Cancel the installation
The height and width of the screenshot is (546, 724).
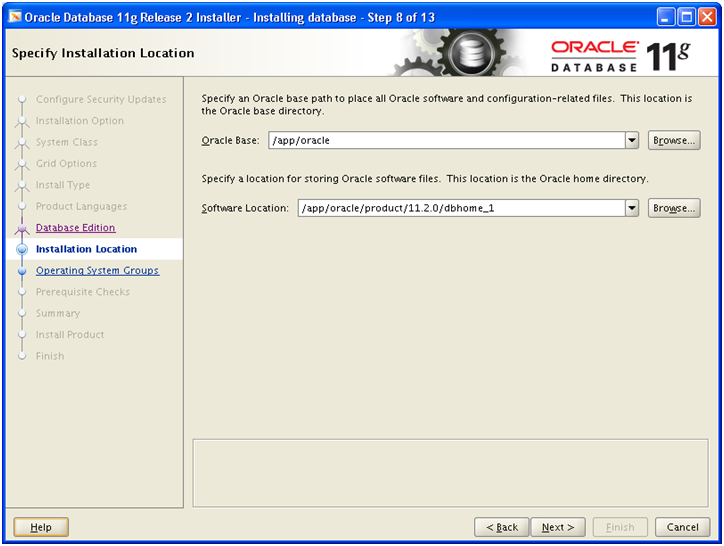(x=682, y=527)
